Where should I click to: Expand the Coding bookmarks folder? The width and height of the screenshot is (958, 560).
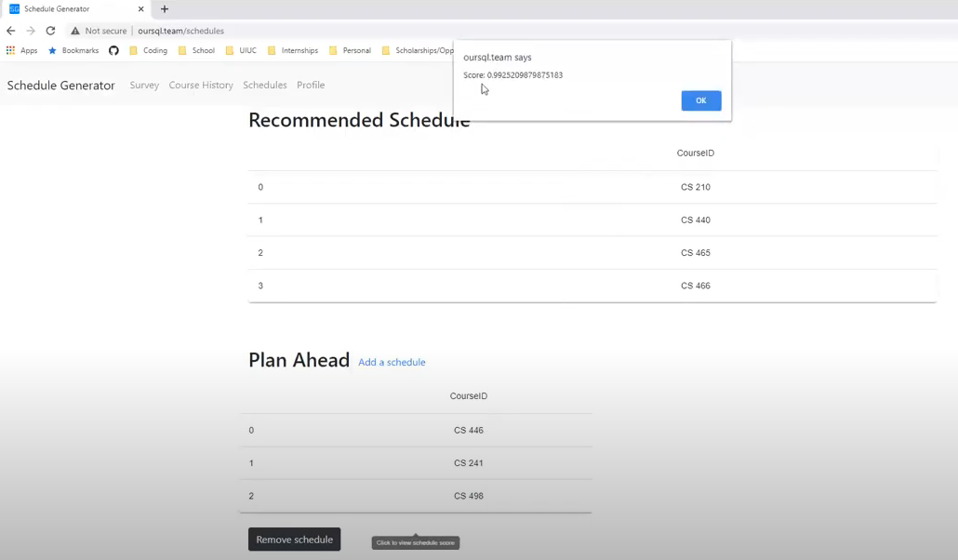point(149,50)
